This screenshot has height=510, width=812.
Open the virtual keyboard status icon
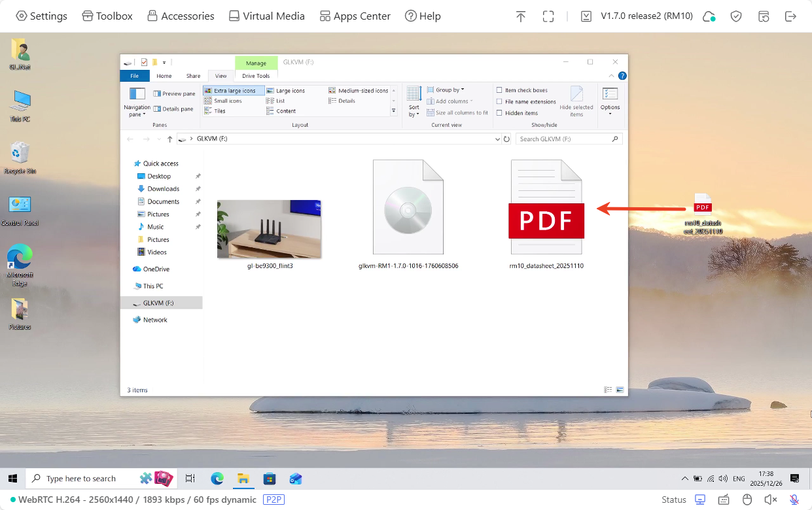(724, 500)
